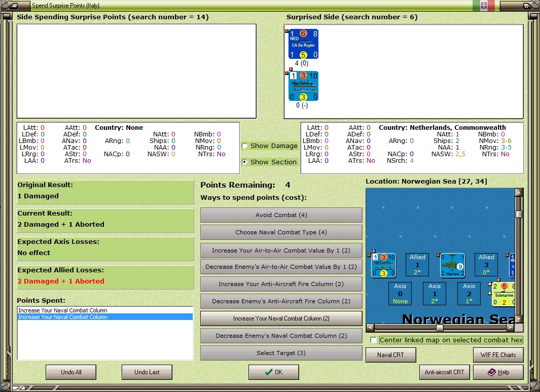Screen dimensions: 540x392
Task: Select the Show Section radio button
Action: (244, 162)
